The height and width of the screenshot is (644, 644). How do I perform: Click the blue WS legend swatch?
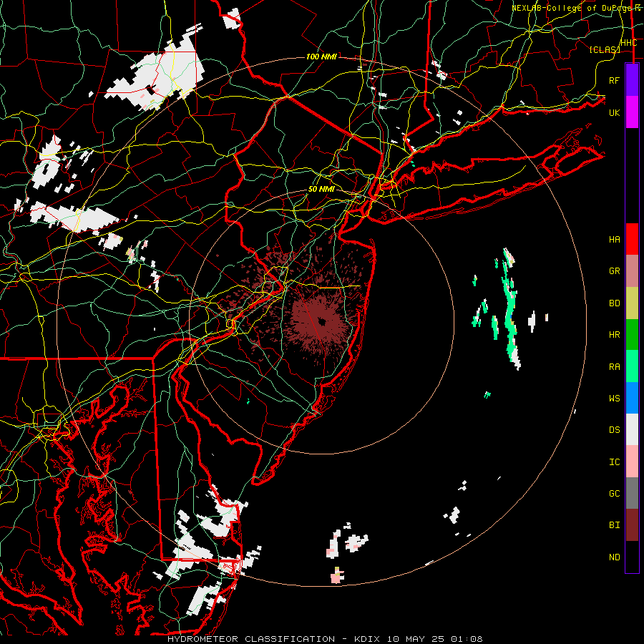pyautogui.click(x=632, y=398)
